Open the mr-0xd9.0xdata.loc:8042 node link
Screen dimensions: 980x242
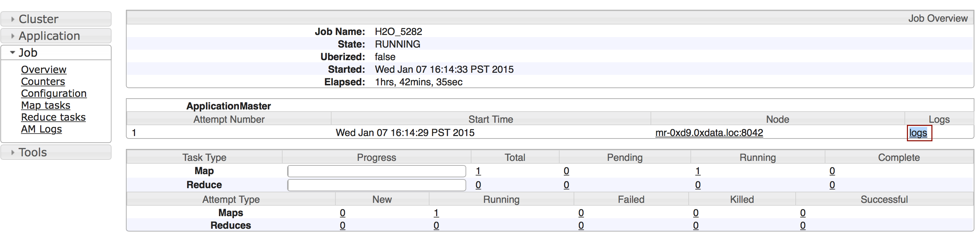709,133
